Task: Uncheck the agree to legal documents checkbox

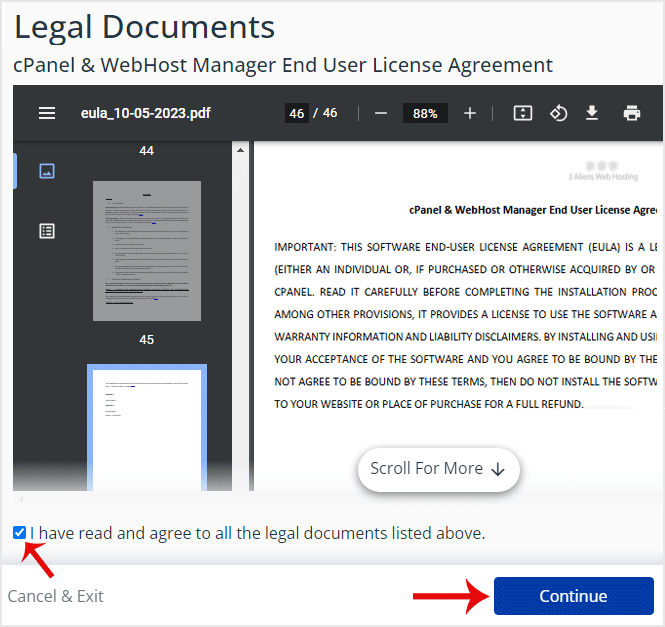Action: 20,533
